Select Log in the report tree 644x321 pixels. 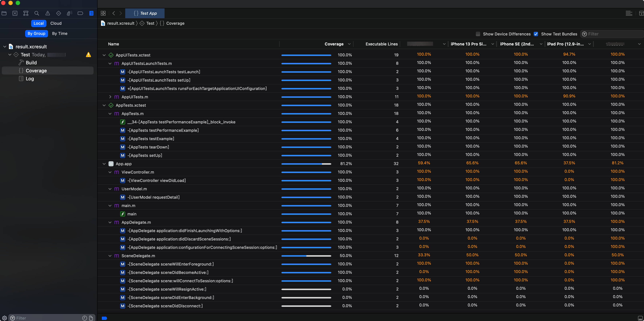(x=30, y=79)
